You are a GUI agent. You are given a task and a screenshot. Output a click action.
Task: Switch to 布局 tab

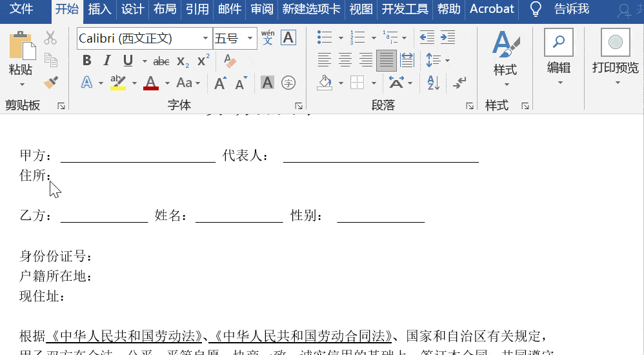click(x=165, y=9)
